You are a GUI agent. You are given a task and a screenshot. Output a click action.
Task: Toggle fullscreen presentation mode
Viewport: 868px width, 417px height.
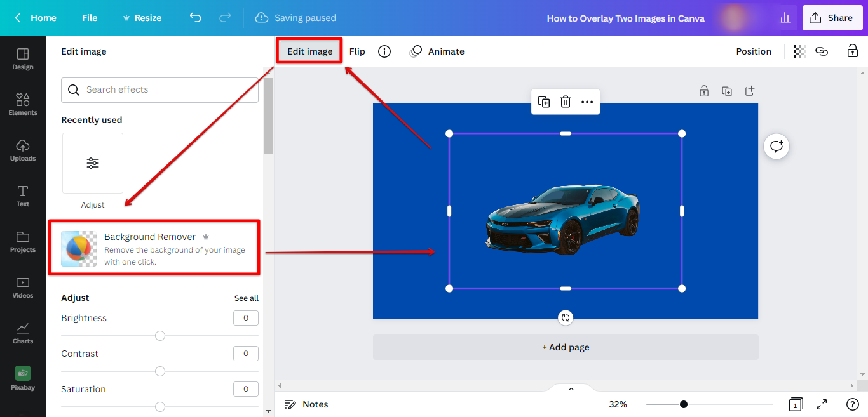(x=822, y=404)
